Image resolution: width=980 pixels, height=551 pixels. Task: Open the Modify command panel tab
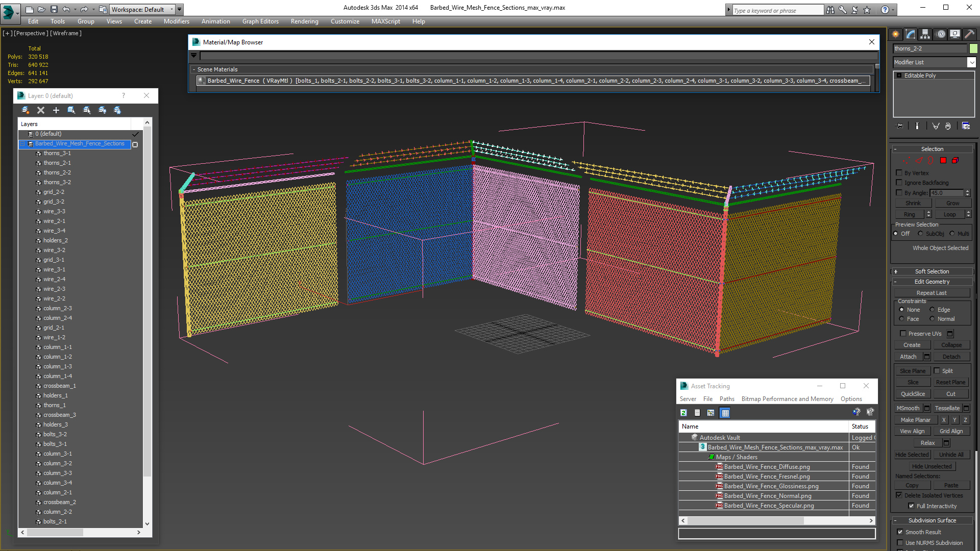tap(911, 34)
